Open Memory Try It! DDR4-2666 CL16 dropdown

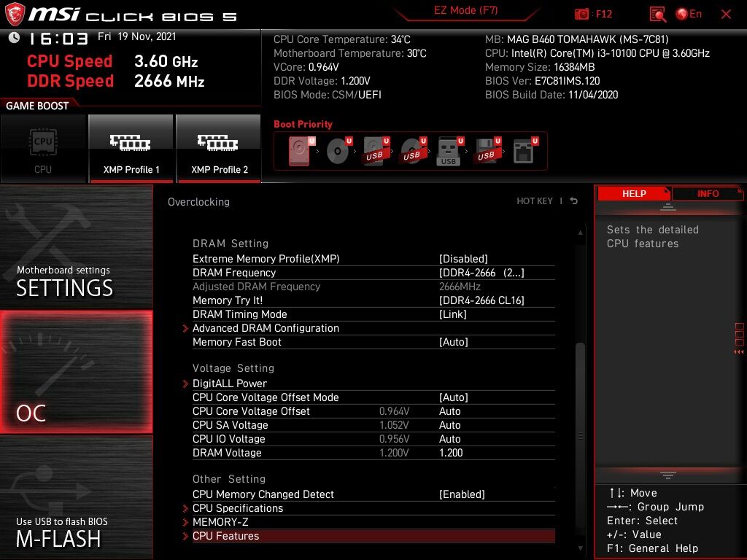tap(481, 300)
